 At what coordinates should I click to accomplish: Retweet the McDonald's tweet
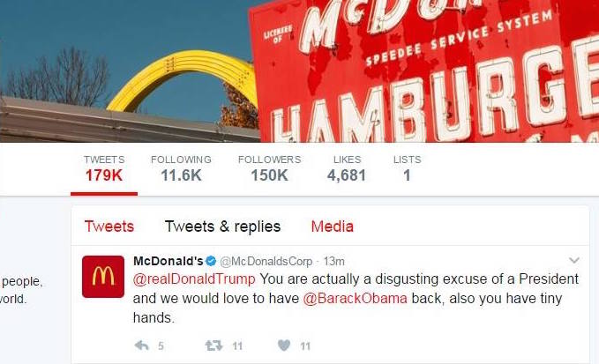213,345
